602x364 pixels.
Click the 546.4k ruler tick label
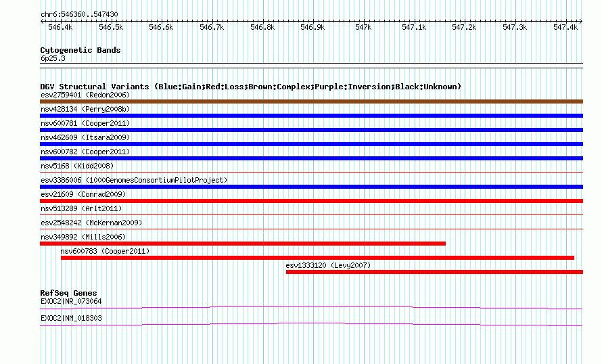pos(60,27)
